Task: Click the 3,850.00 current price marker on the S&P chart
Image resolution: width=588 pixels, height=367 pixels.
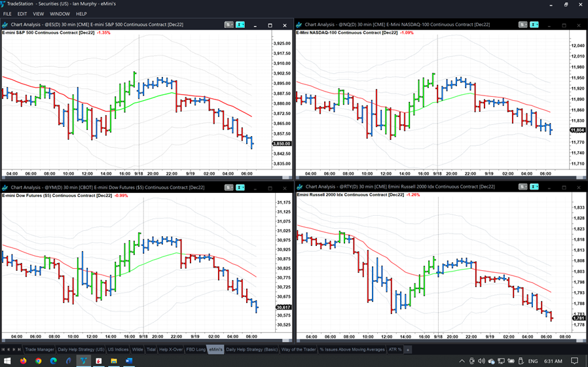Action: pyautogui.click(x=282, y=144)
